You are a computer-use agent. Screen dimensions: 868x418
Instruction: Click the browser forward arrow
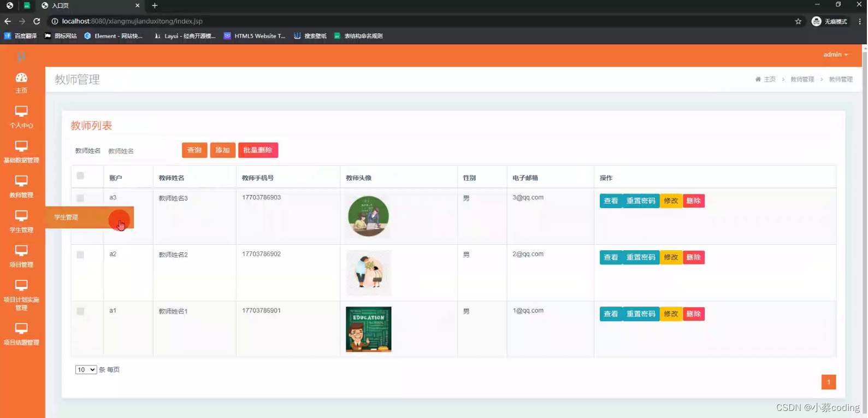22,21
